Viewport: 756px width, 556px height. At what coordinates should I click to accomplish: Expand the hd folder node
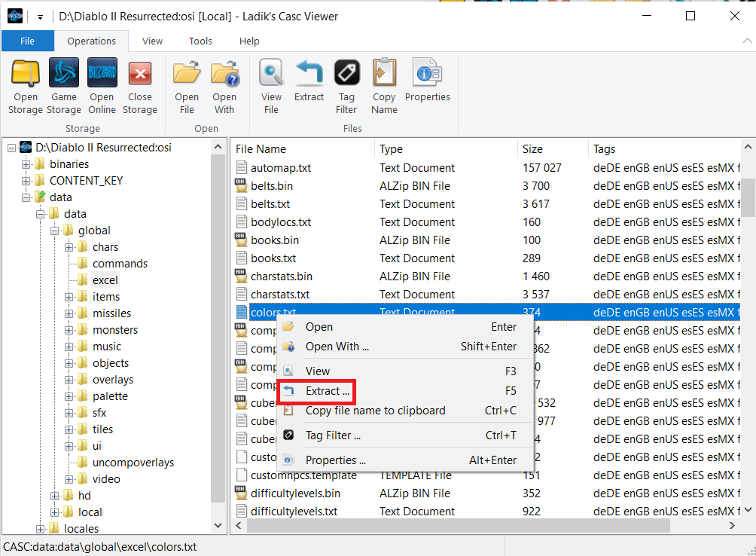tap(54, 496)
